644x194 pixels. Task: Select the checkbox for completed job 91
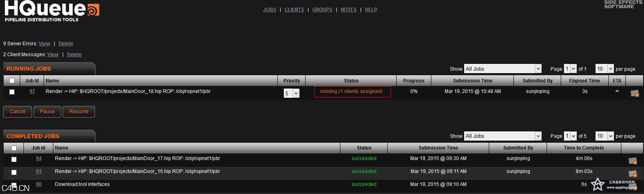pos(14,173)
